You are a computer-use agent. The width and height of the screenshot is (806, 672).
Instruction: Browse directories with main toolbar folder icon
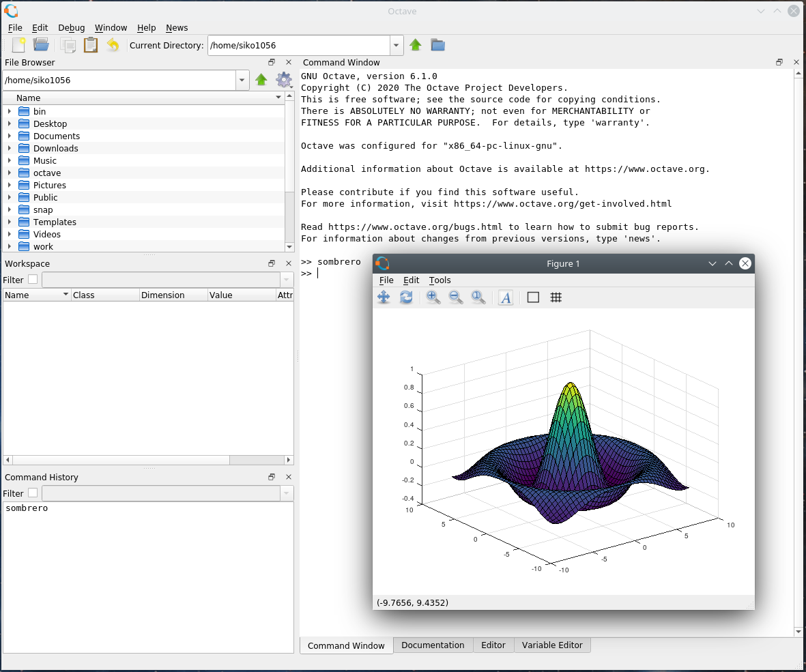pyautogui.click(x=438, y=45)
